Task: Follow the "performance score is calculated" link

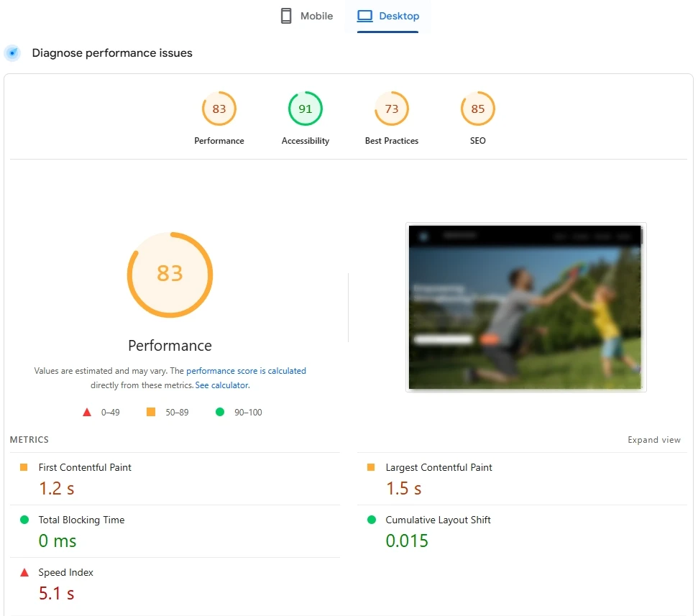Action: click(x=247, y=370)
